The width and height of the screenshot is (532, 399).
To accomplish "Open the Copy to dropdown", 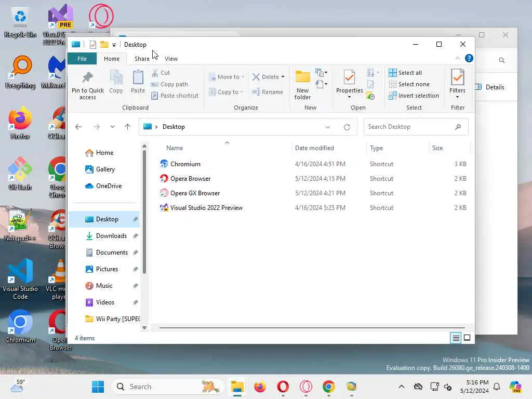I will tap(227, 92).
